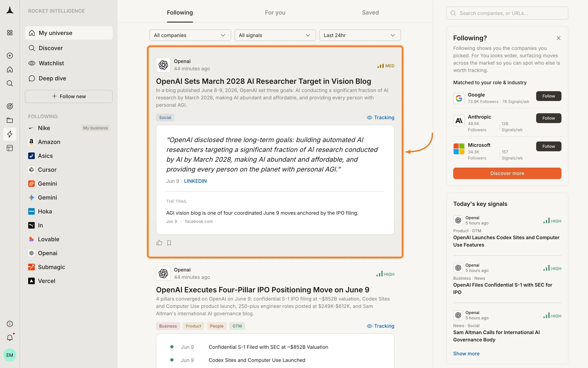Select Hoka in the Following list
The image size is (588, 368).
[69, 211]
